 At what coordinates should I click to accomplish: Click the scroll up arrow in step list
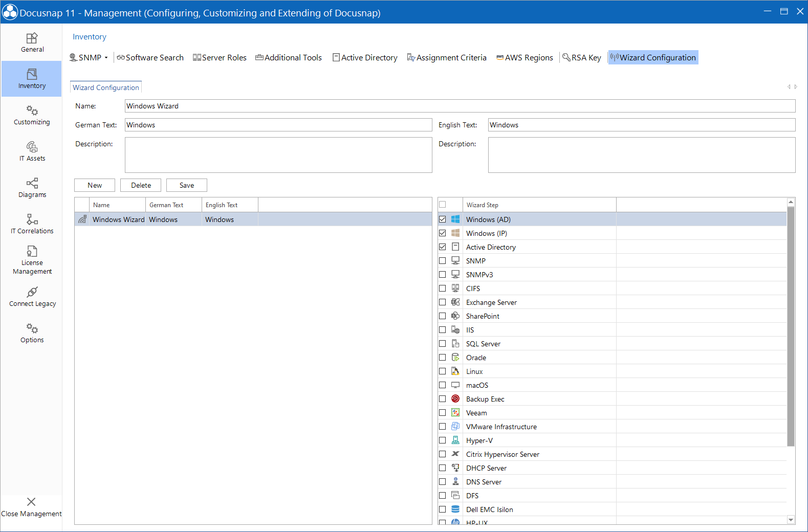pos(791,202)
